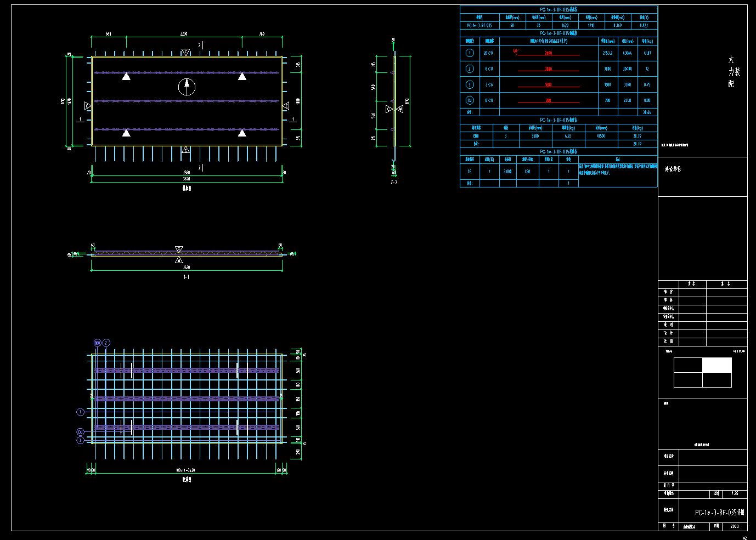Click the middle purple truss line in plan view

(187, 101)
